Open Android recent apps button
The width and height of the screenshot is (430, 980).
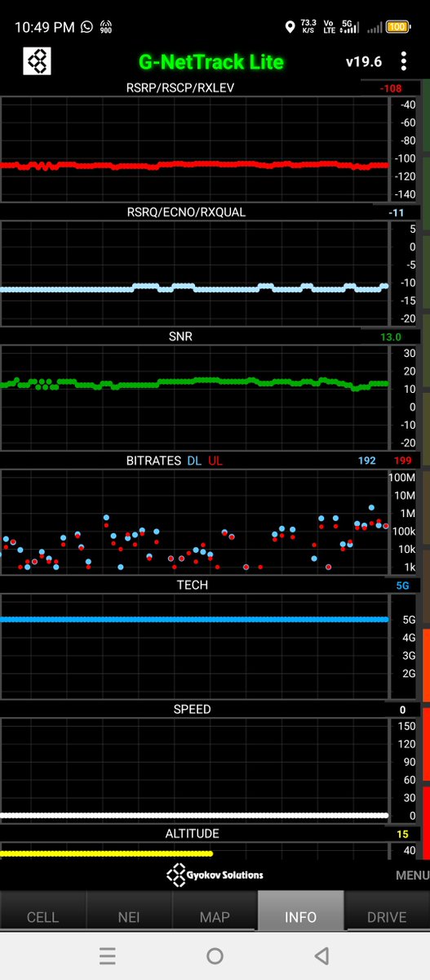108,955
